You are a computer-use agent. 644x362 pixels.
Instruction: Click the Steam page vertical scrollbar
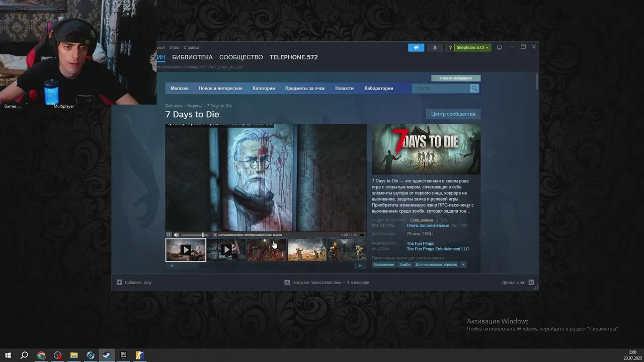point(537,81)
